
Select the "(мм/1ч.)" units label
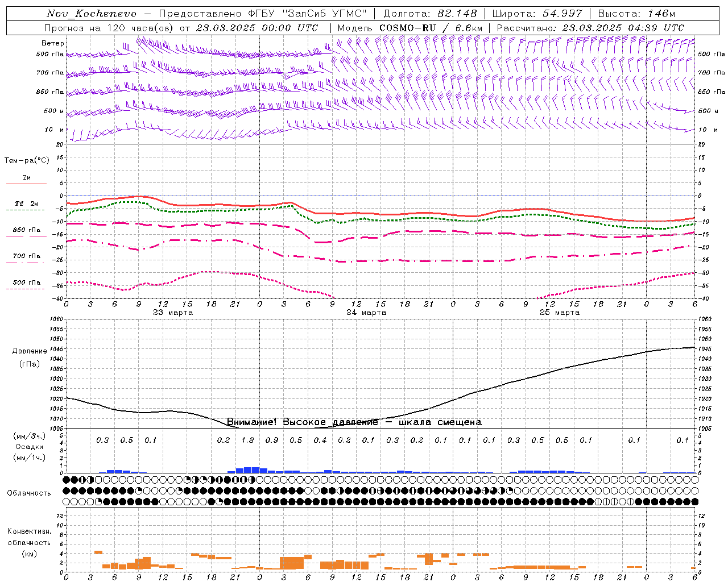30,458
